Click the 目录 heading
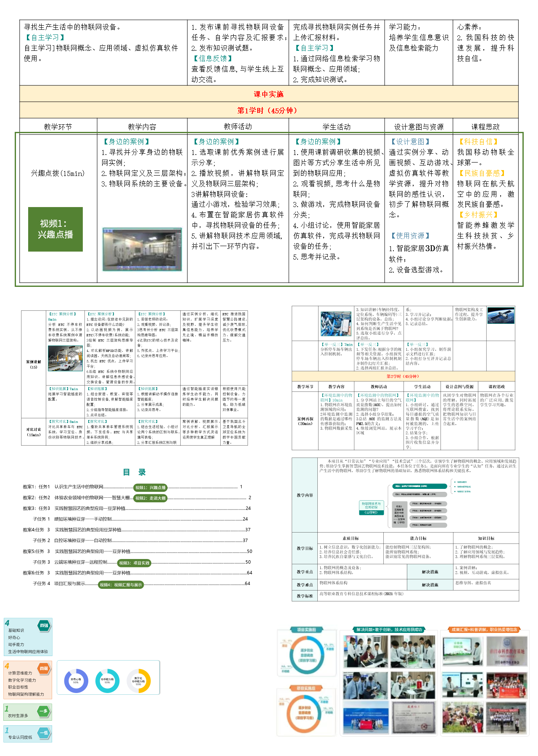538x756 pixels. pos(134,472)
